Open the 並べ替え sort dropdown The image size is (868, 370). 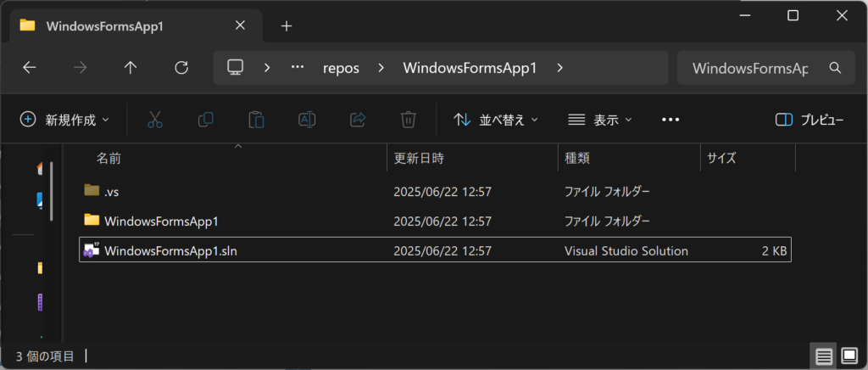(x=495, y=120)
